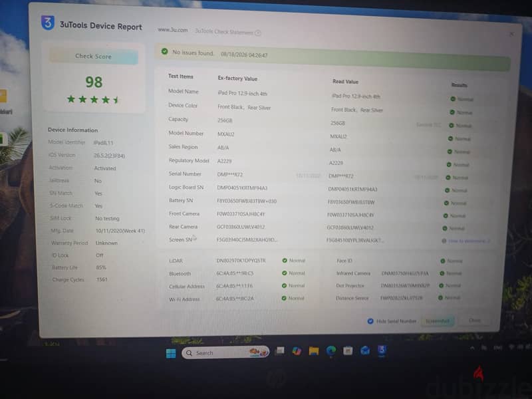The height and width of the screenshot is (399, 532).
Task: Click the 3uTools taskbar icon
Action: click(x=382, y=350)
